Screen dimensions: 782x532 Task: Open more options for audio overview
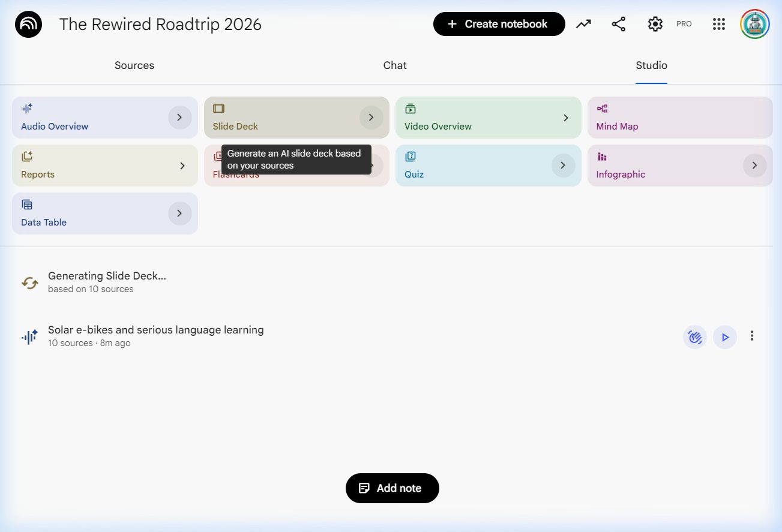click(x=751, y=336)
